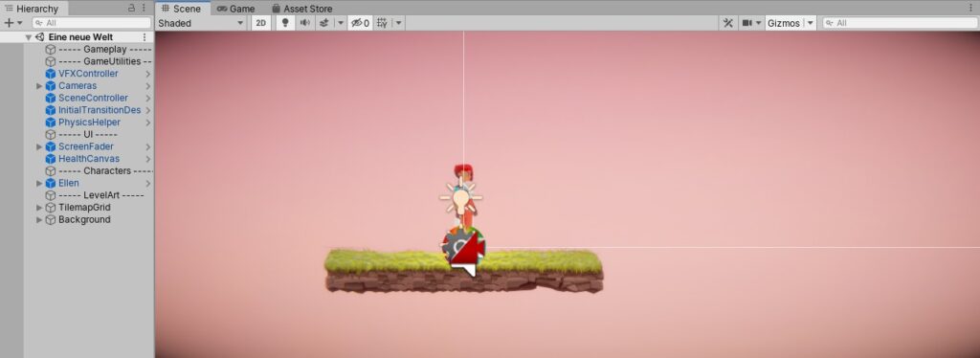Switch to the Game tab
Screen dimensions: 980x358
pyautogui.click(x=235, y=9)
